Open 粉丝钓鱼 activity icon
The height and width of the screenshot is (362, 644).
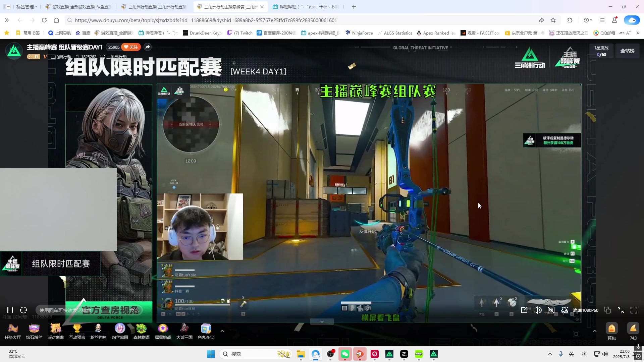click(99, 331)
